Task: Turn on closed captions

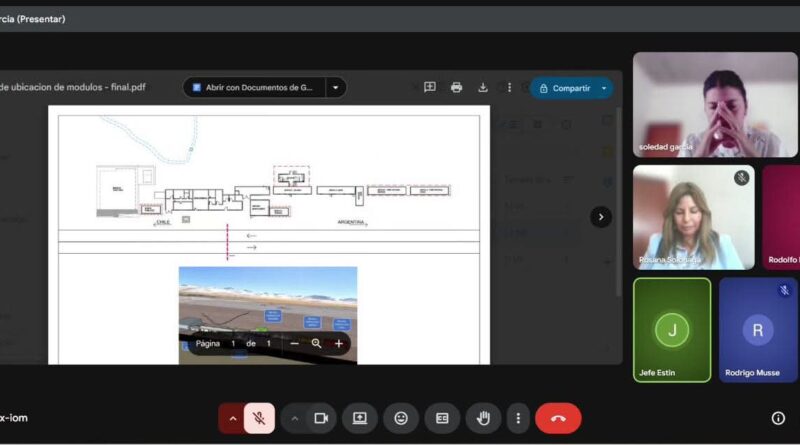Action: (442, 418)
